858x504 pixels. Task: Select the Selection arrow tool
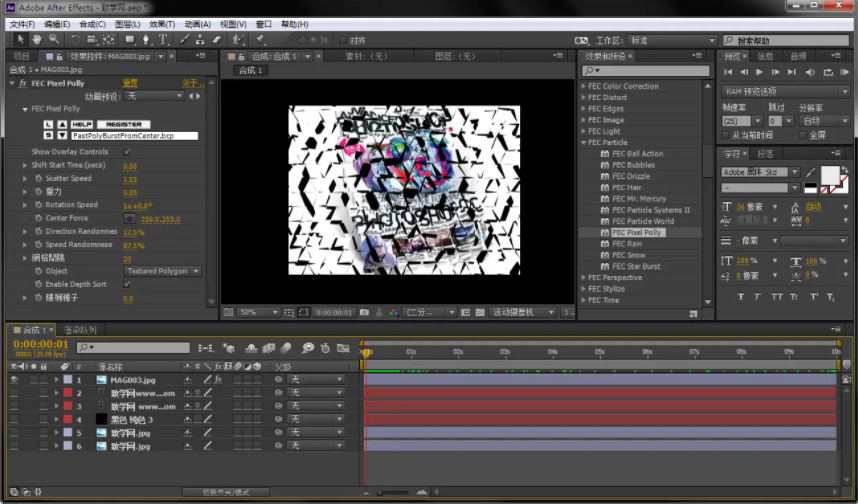21,39
